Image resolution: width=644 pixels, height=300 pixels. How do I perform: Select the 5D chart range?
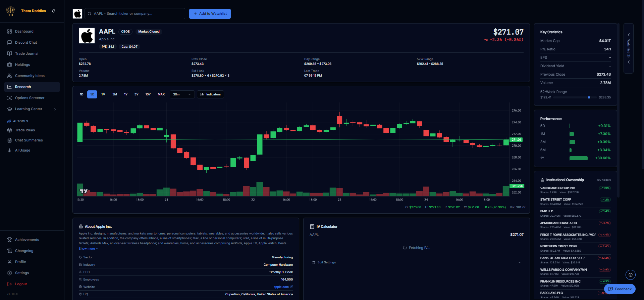(x=92, y=94)
